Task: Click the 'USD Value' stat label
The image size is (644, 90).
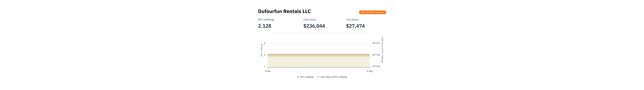Action: click(x=310, y=20)
